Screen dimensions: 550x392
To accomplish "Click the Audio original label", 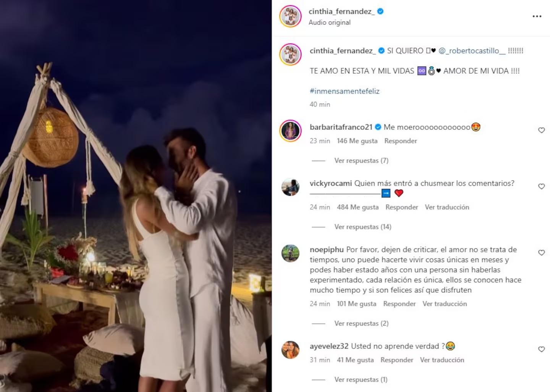I will pos(329,23).
